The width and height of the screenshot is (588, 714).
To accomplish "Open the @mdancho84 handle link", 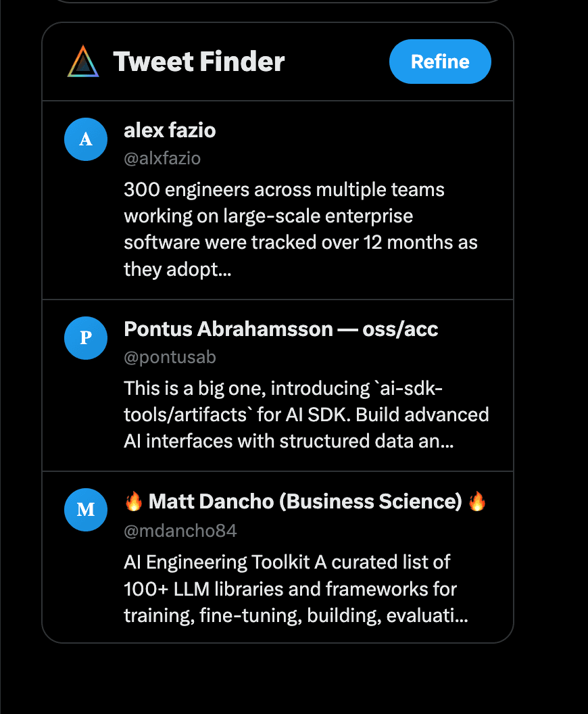I will coord(180,531).
